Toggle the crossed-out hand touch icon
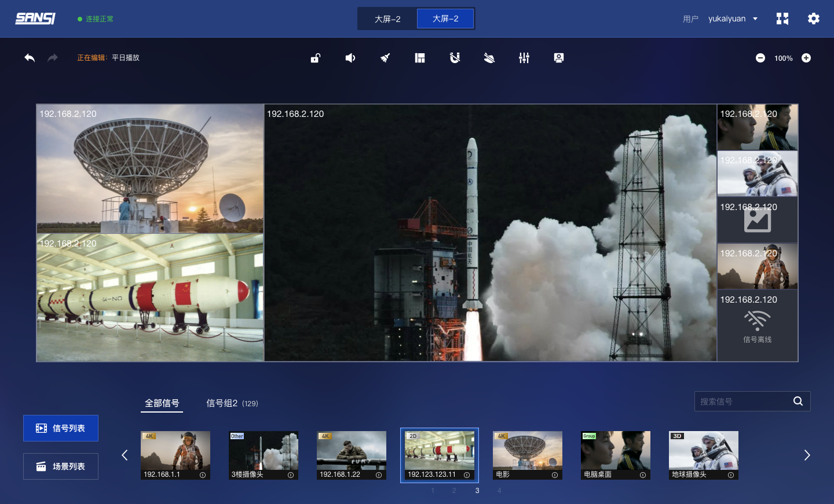 (489, 58)
